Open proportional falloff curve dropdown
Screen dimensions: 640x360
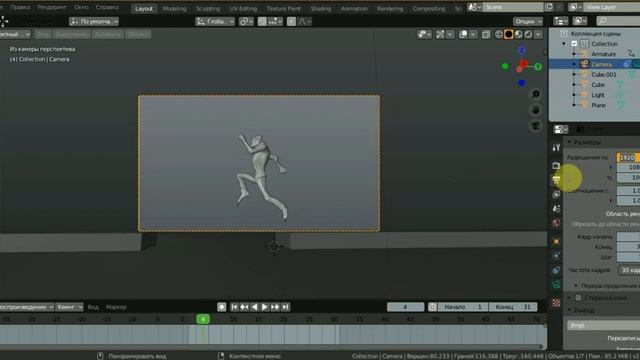tap(304, 21)
